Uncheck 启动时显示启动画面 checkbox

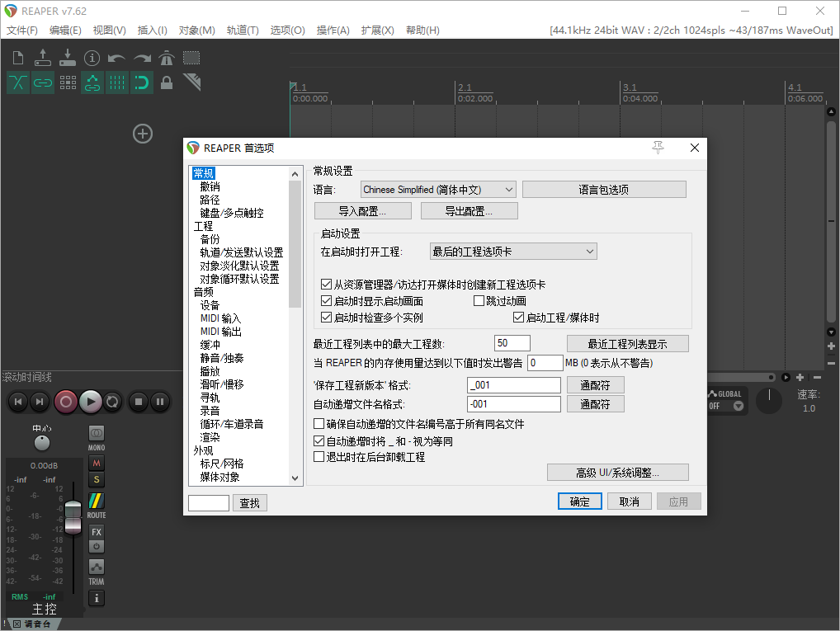pyautogui.click(x=326, y=301)
